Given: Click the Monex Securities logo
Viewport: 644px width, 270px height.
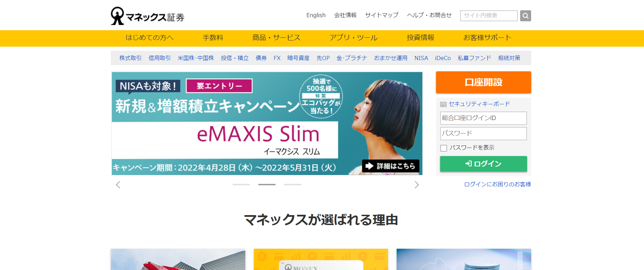Looking at the screenshot, I should pyautogui.click(x=148, y=16).
